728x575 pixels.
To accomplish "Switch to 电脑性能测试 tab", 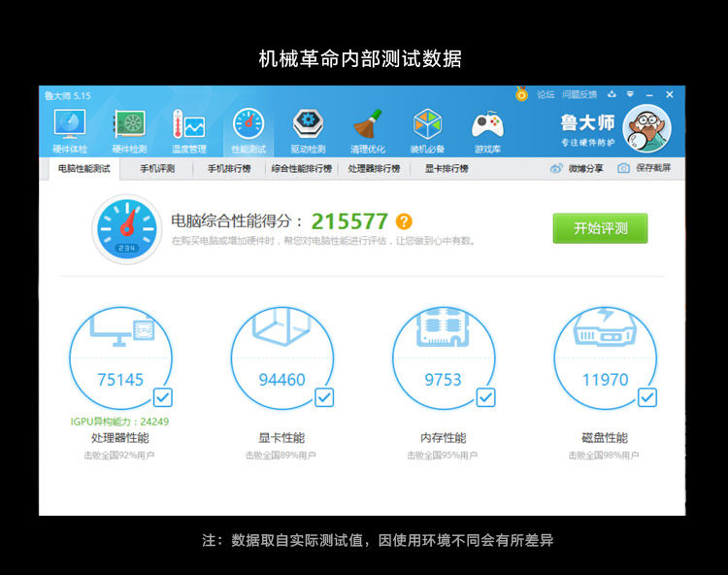I will pyautogui.click(x=84, y=169).
